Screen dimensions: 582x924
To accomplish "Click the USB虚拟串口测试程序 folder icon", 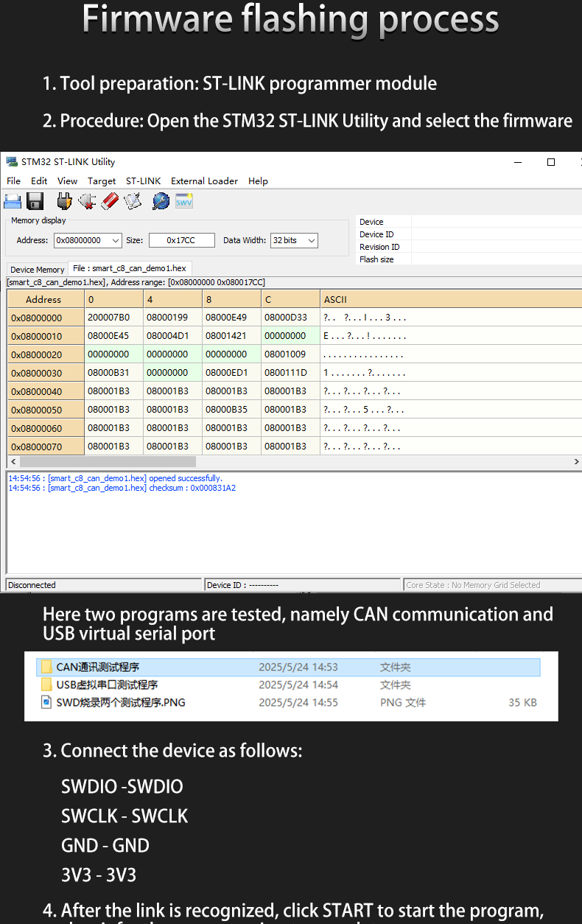I will point(46,685).
